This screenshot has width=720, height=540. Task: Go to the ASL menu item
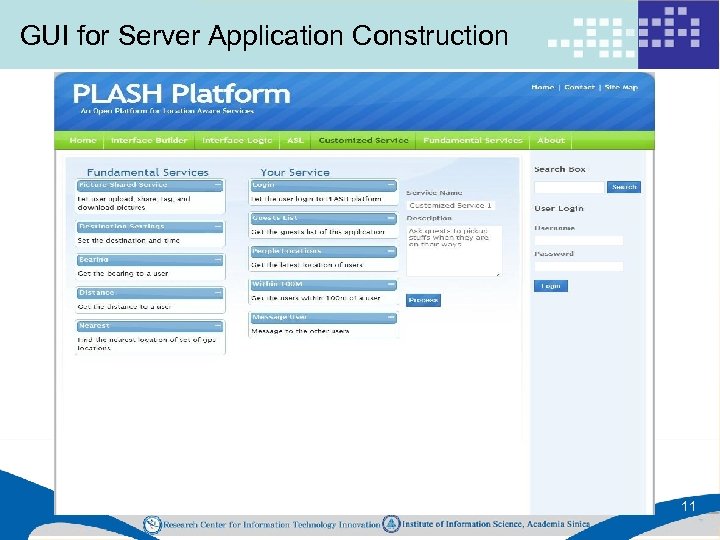point(295,141)
